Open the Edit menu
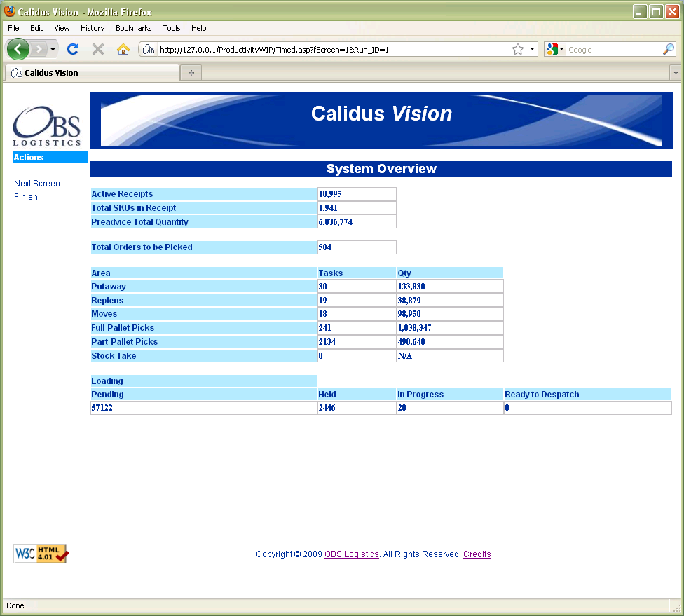 [36, 28]
